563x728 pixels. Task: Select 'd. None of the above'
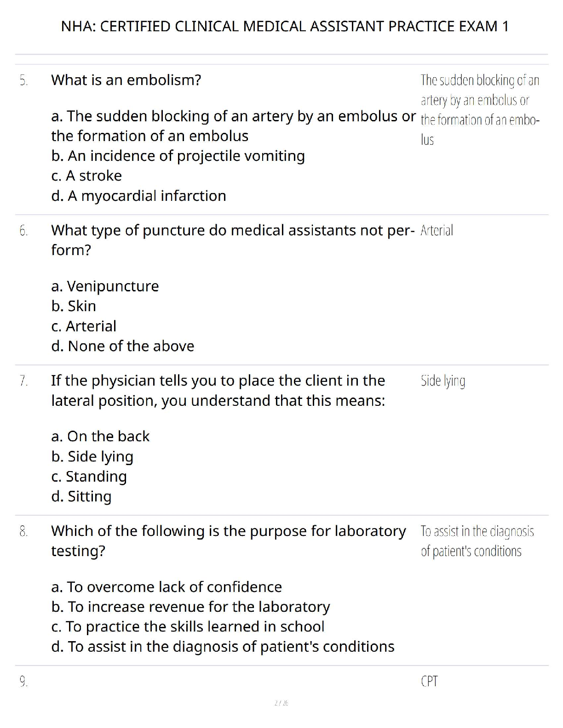[x=123, y=346]
